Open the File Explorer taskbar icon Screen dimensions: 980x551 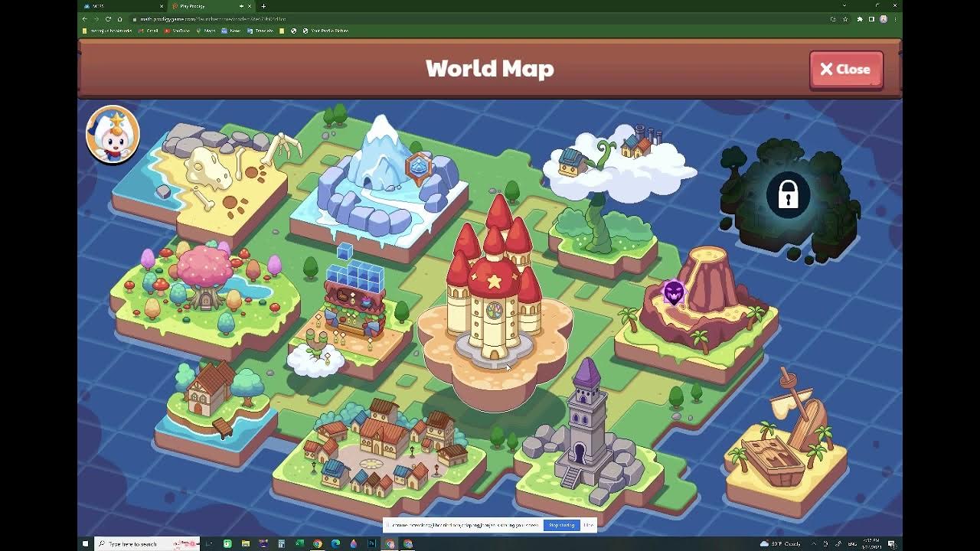245,543
